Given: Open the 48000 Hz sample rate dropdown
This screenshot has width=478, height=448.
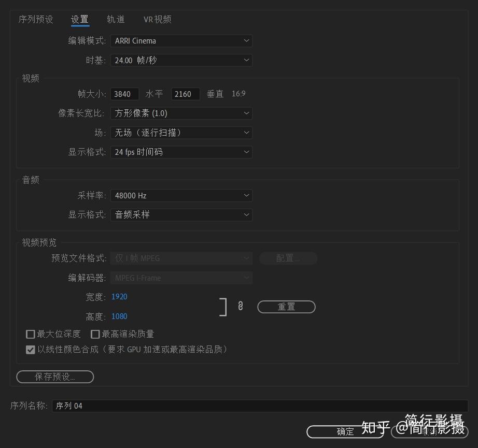Looking at the screenshot, I should pyautogui.click(x=181, y=196).
